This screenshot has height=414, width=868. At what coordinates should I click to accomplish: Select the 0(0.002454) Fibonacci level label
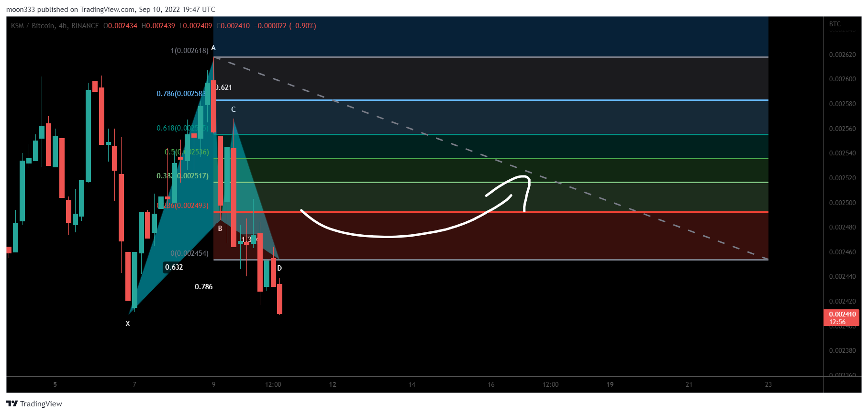coord(189,253)
